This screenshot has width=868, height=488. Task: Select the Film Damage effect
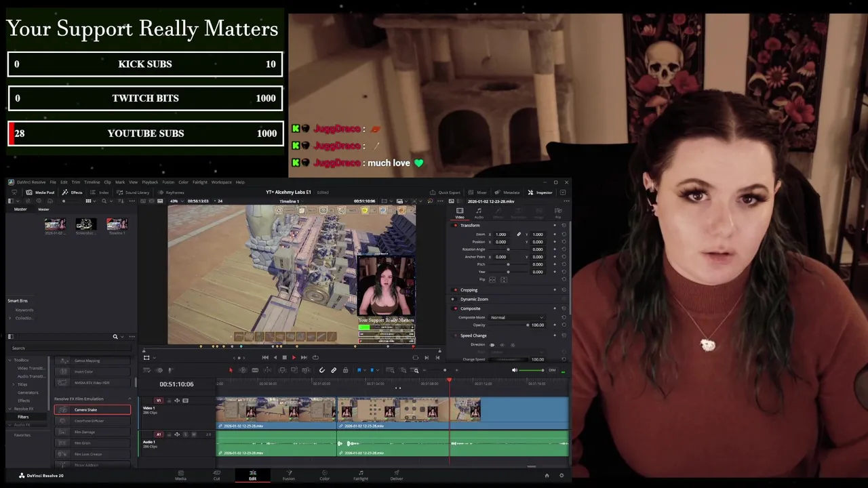[92, 432]
